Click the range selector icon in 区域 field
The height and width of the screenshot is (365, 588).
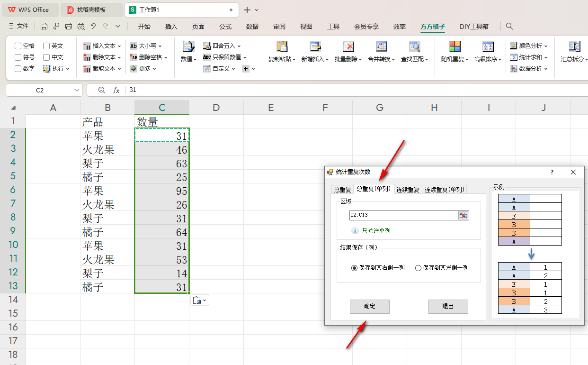463,215
